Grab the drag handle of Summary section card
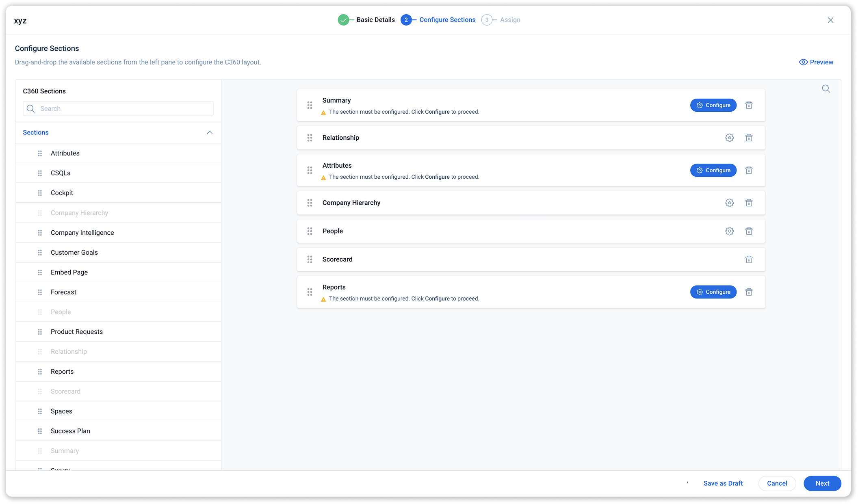The width and height of the screenshot is (858, 504). [x=310, y=105]
